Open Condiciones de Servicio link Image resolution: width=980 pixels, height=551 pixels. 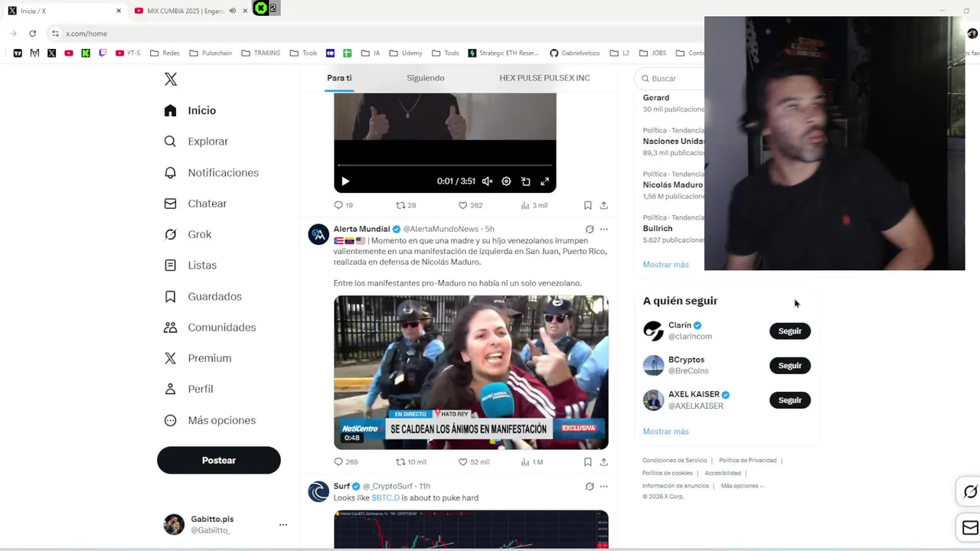coord(675,461)
